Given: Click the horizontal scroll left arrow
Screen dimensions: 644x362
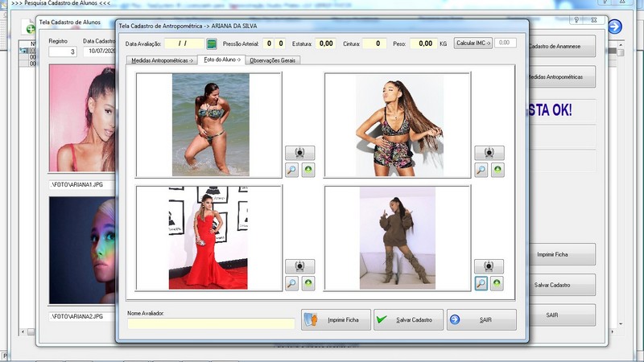Looking at the screenshot, I should pos(23,331).
